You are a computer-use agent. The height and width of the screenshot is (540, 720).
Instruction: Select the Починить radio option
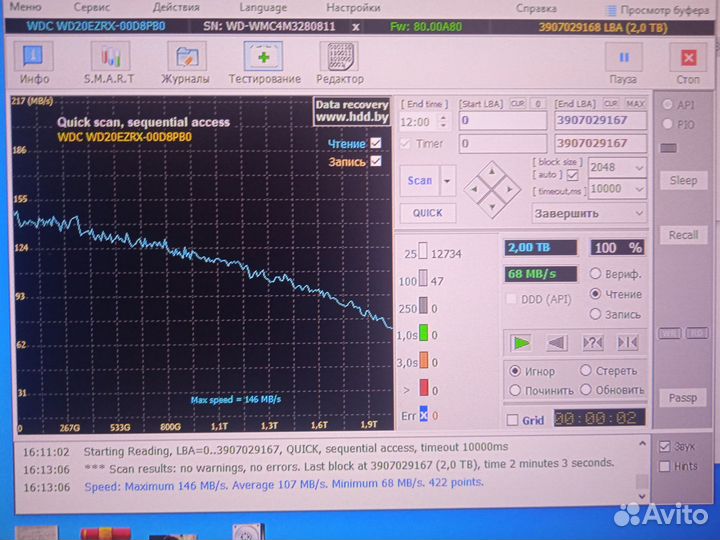click(x=515, y=390)
